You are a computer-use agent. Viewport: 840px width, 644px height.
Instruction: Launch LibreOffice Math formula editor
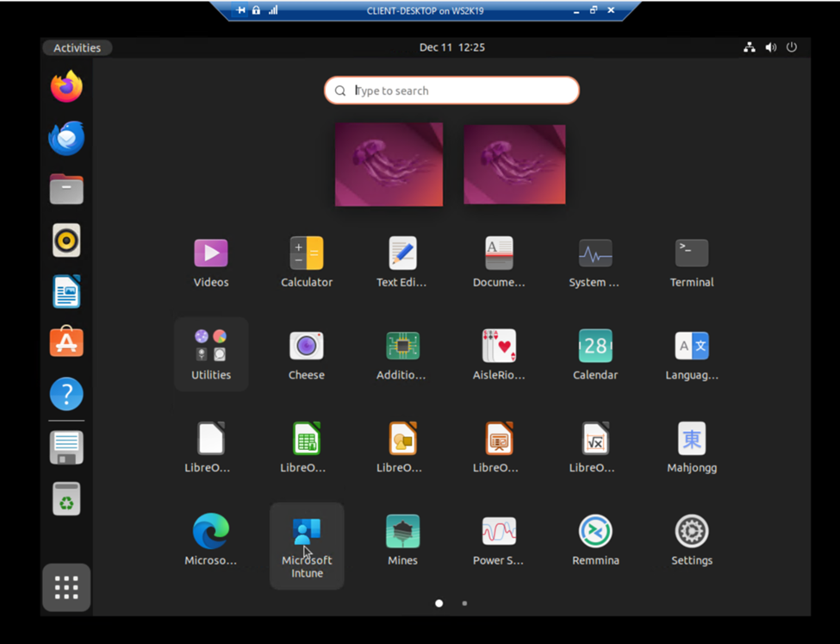[x=595, y=447]
